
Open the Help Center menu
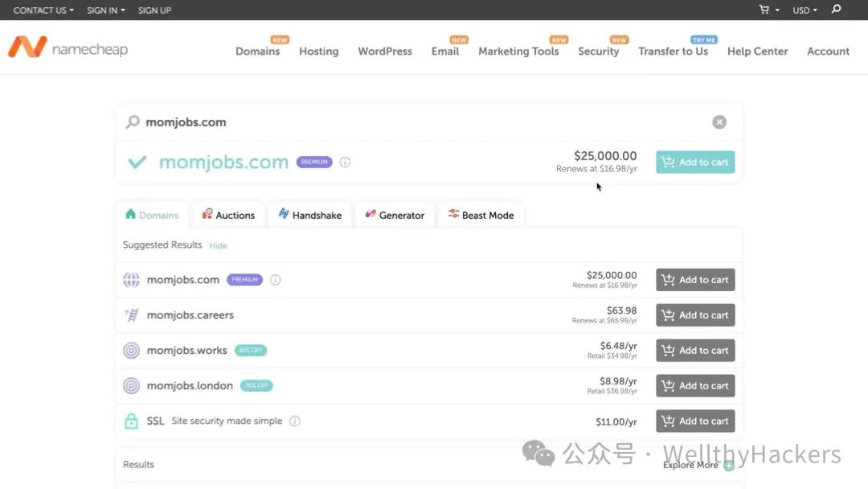click(757, 51)
